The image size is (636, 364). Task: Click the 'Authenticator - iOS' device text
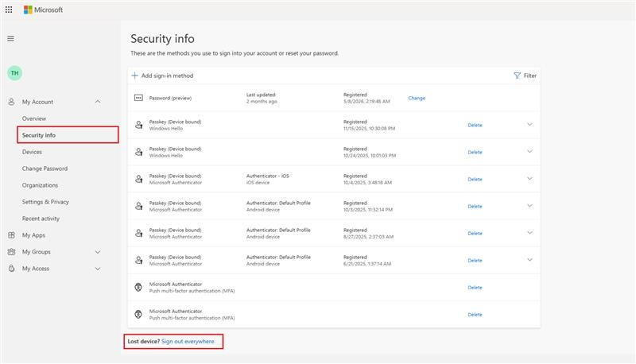click(x=268, y=176)
